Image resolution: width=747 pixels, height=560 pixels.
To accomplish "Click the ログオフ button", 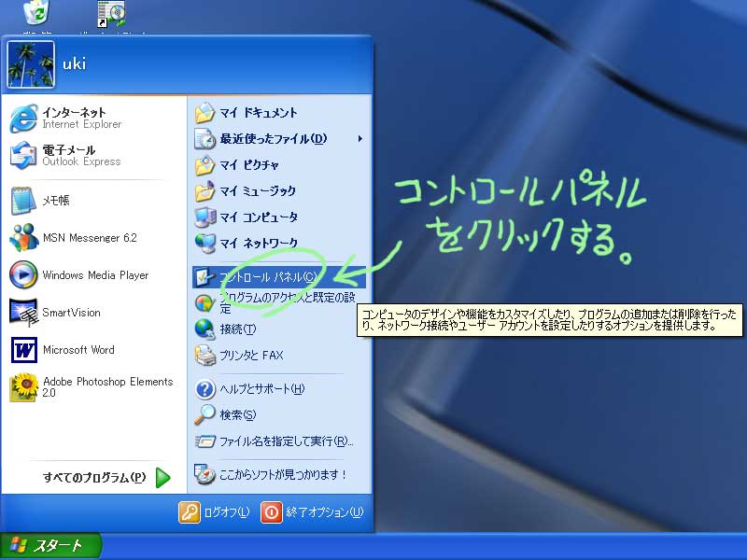I will click(215, 511).
